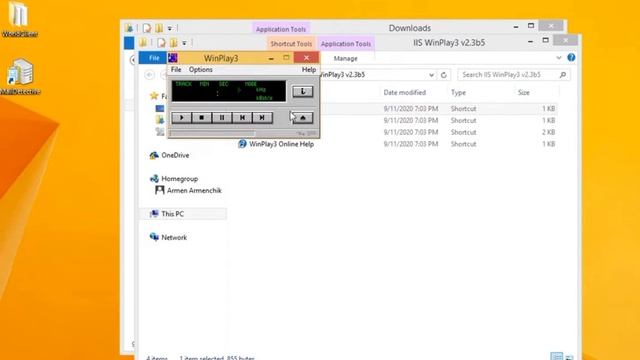
Task: Open OneDrive in the navigation pane
Action: [x=175, y=155]
